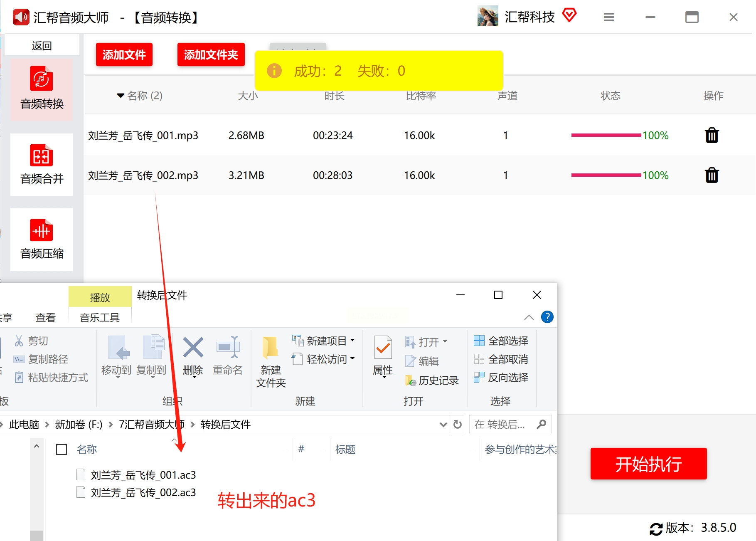The image size is (756, 541).
Task: Expand the 打开 dropdown in ribbon
Action: pyautogui.click(x=445, y=341)
